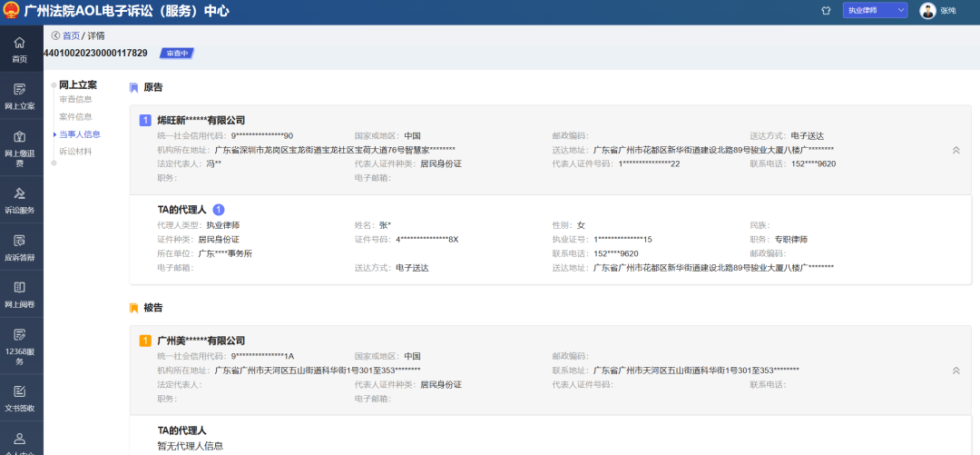The height and width of the screenshot is (455, 980).
Task: Open the personal center person icon in sidebar
Action: tap(20, 438)
